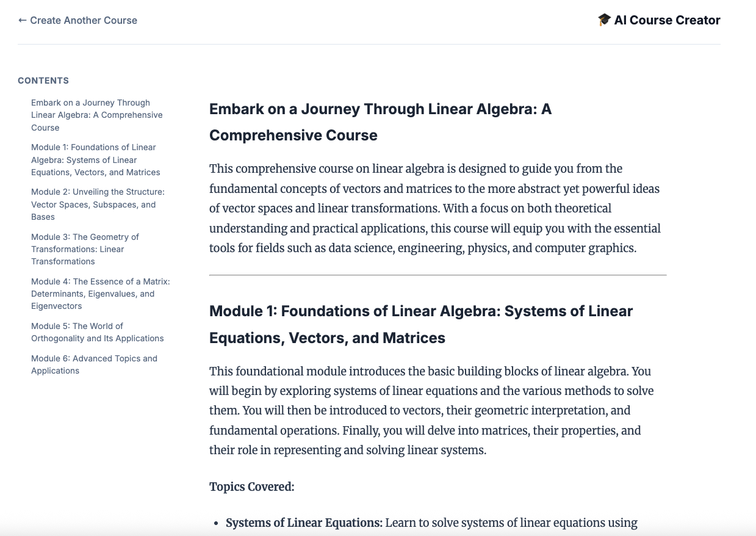
Task: Go back via Create Another Course
Action: [77, 20]
